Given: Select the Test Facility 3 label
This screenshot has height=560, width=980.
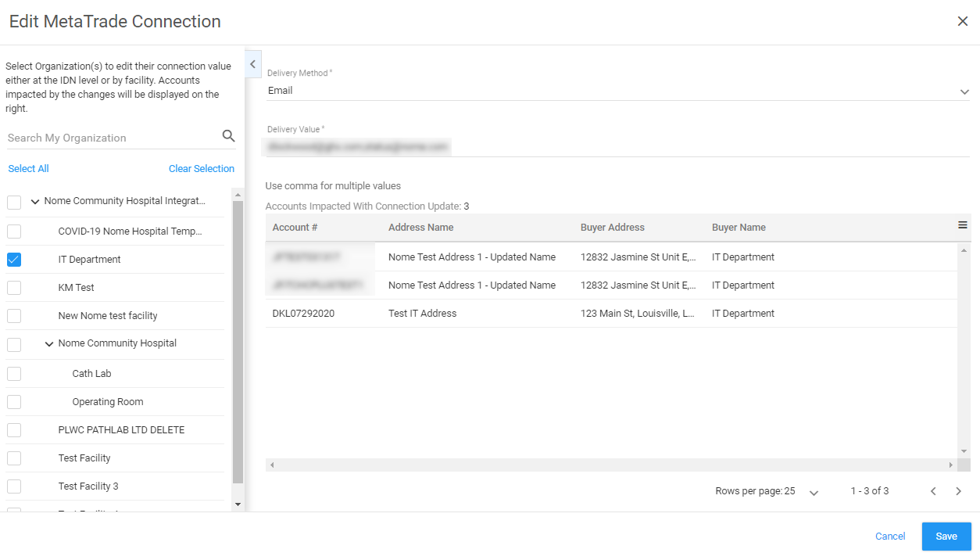Looking at the screenshot, I should click(x=88, y=486).
